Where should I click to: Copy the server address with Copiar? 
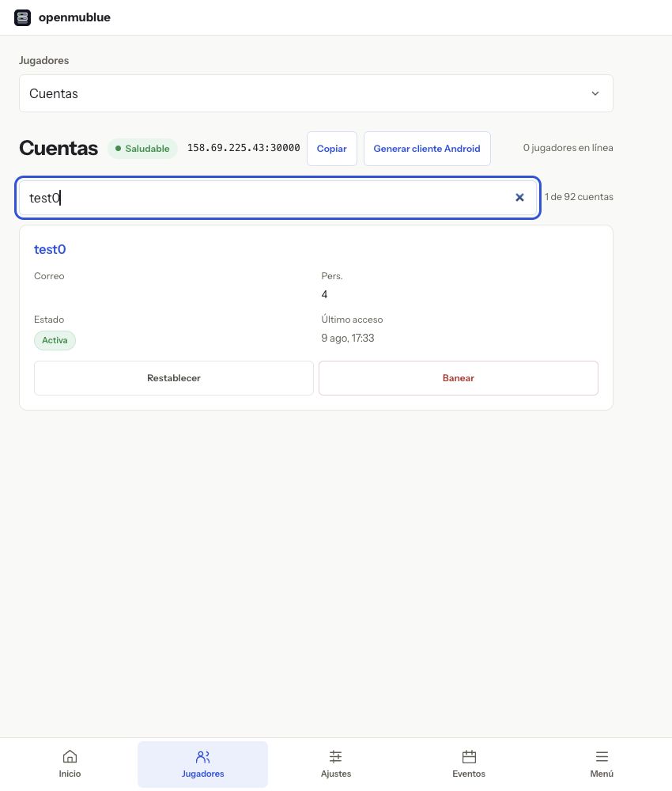[332, 149]
